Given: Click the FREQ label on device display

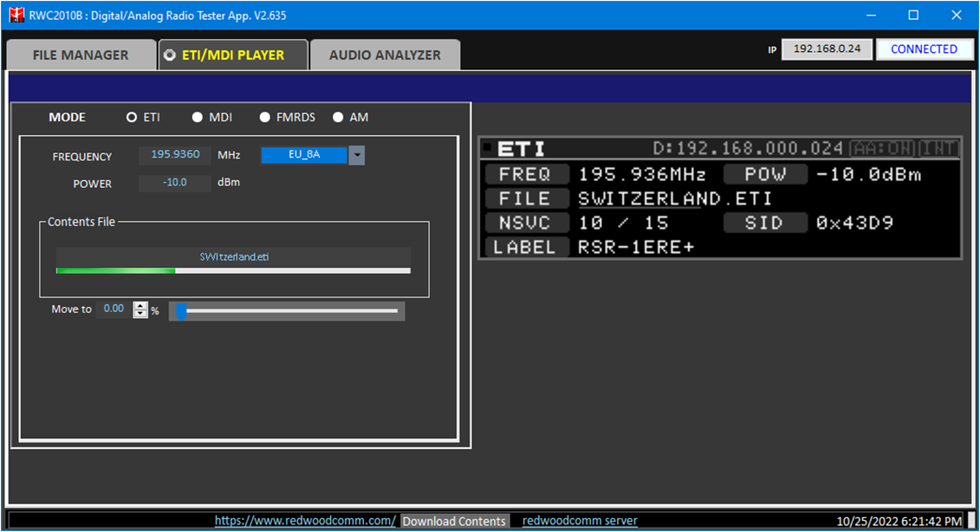Looking at the screenshot, I should coord(526,174).
